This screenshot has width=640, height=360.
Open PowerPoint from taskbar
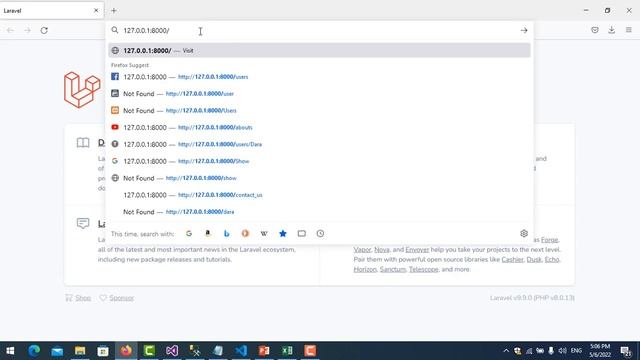pos(264,351)
